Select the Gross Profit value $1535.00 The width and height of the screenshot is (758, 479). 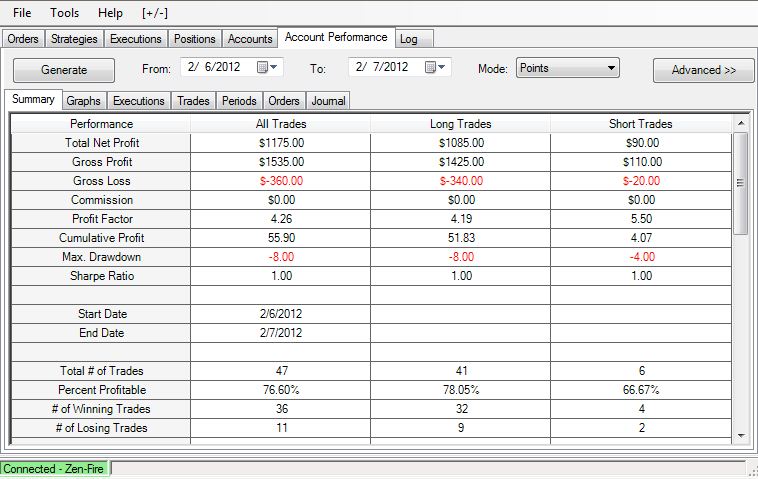(x=281, y=162)
